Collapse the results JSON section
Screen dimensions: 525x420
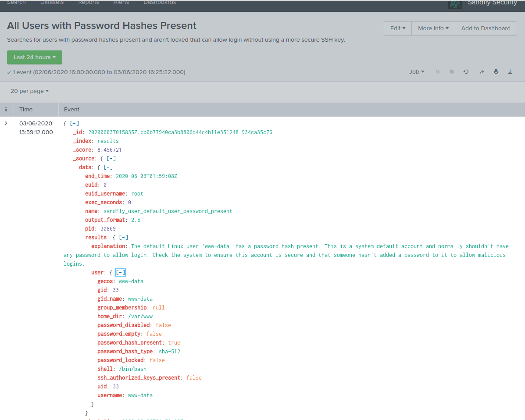(x=124, y=237)
